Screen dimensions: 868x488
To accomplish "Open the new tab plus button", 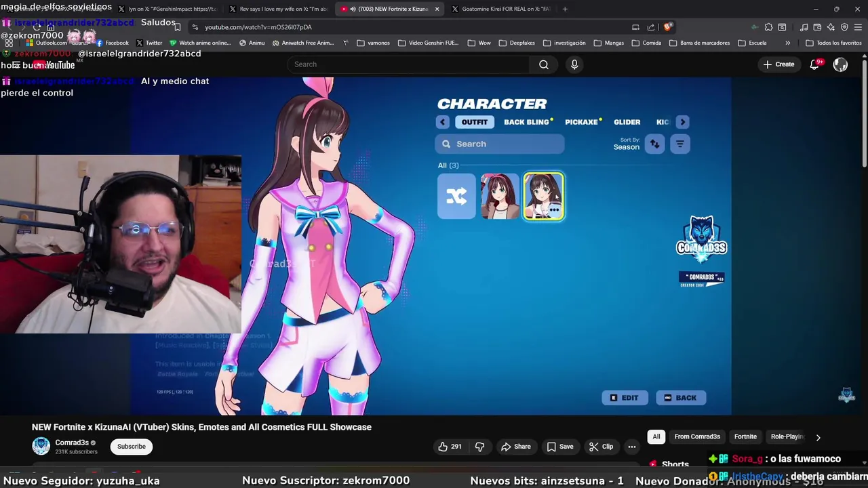I will (x=565, y=9).
